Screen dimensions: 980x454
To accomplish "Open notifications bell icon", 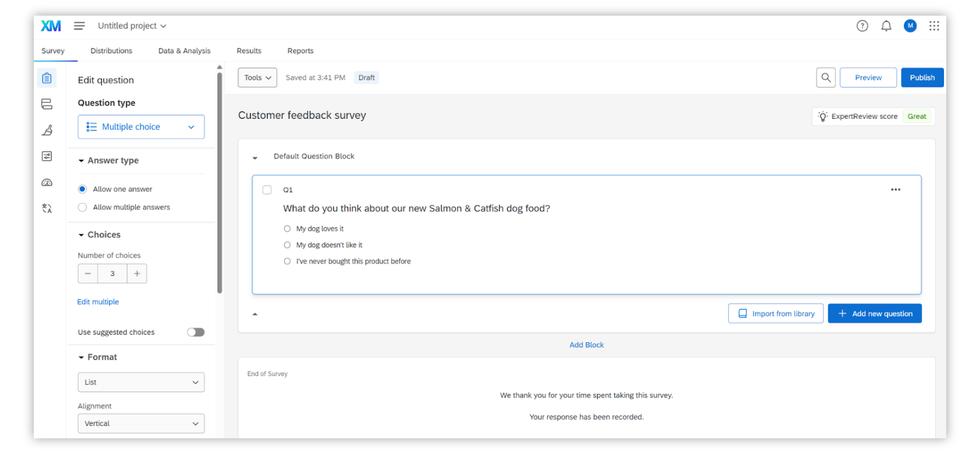I will click(886, 26).
